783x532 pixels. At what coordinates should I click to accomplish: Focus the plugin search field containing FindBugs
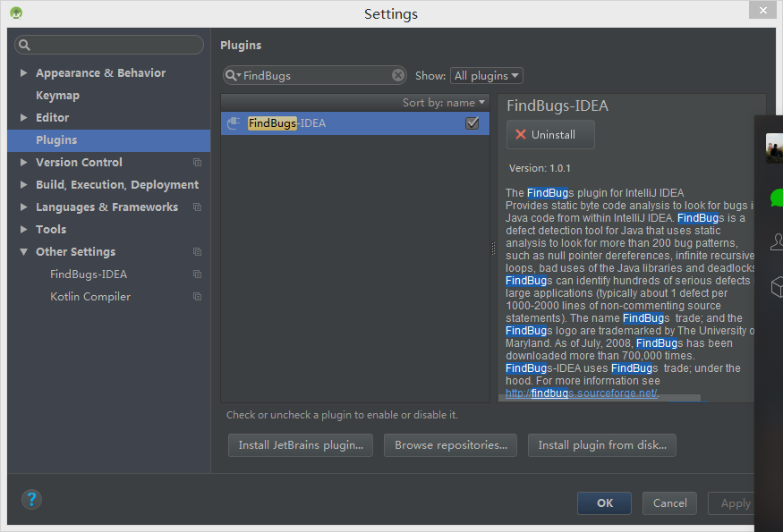click(x=315, y=75)
